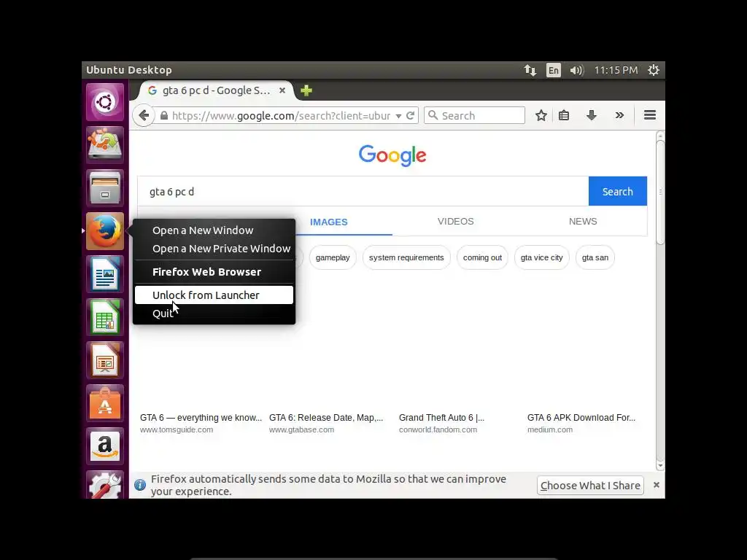Switch to IMAGES results tab

point(329,222)
